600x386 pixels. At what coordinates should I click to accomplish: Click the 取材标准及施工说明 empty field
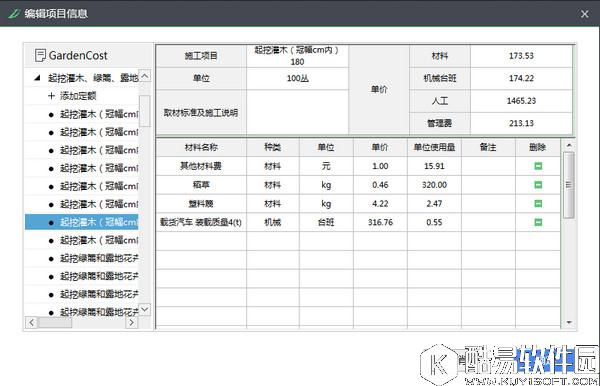[297, 112]
